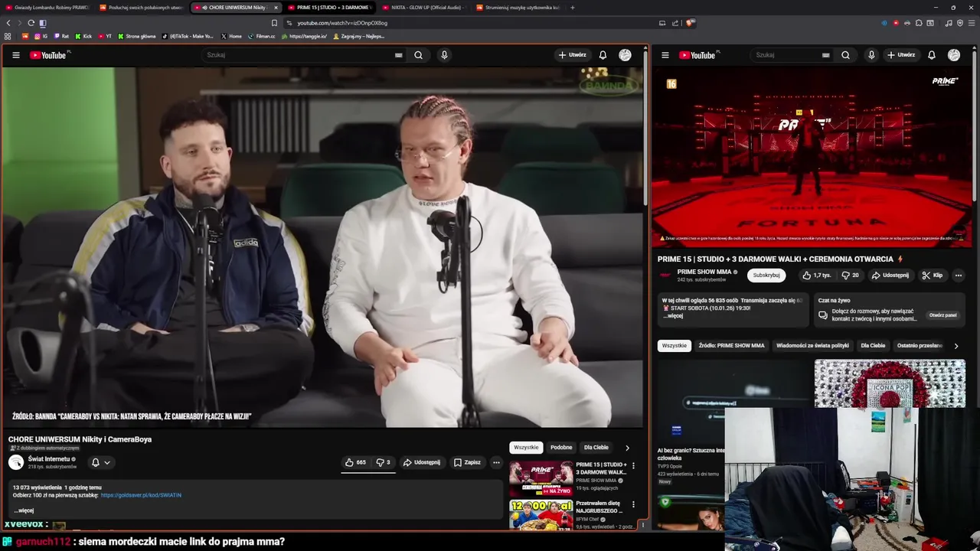Go back in browser history
This screenshot has height=551, width=980.
point(8,23)
